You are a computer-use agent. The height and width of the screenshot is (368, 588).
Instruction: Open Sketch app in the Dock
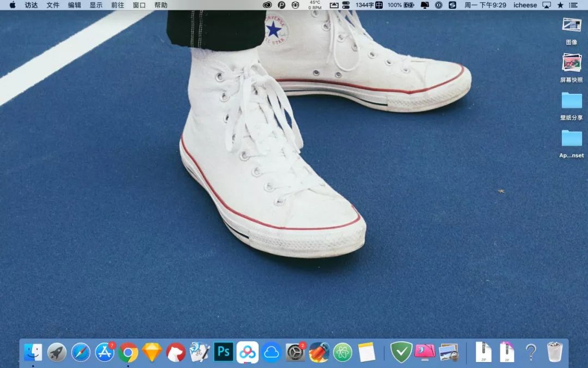(152, 353)
